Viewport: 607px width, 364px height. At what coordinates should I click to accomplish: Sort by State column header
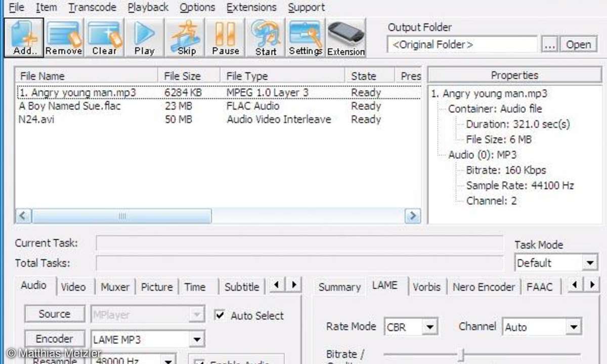[x=369, y=76]
